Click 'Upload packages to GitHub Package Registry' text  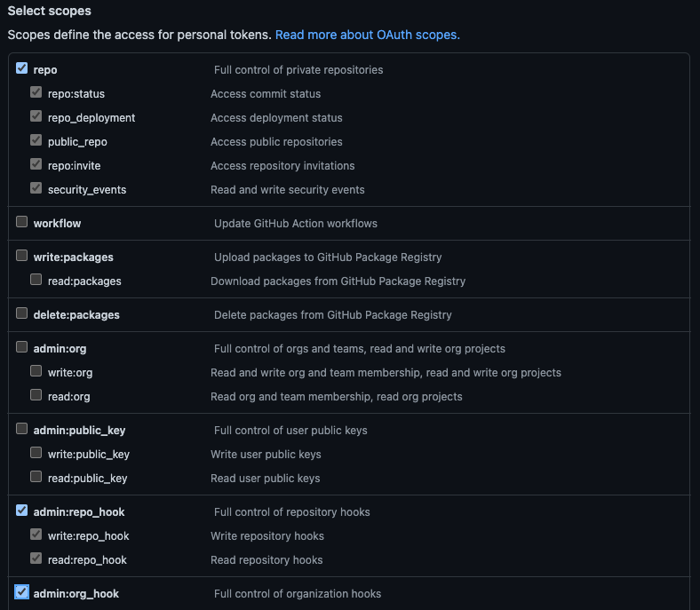328,257
